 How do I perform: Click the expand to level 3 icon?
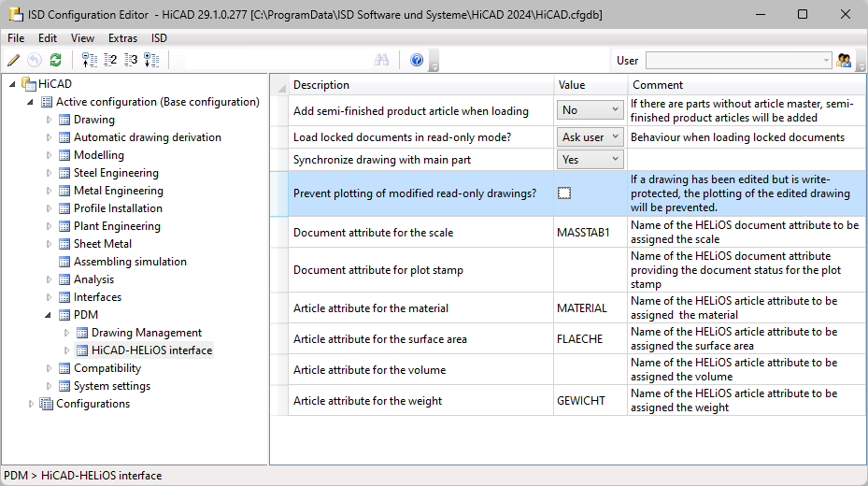[131, 60]
